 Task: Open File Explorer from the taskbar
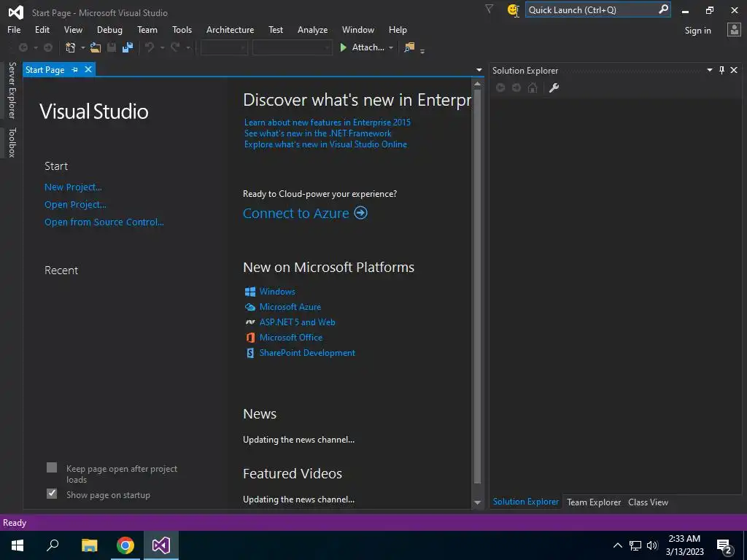point(89,545)
